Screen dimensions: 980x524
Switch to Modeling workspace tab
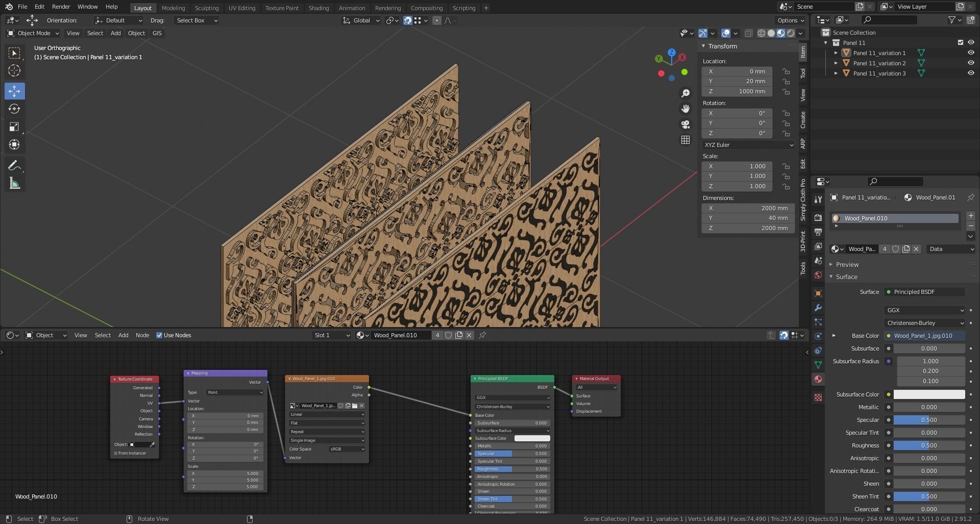click(x=173, y=8)
